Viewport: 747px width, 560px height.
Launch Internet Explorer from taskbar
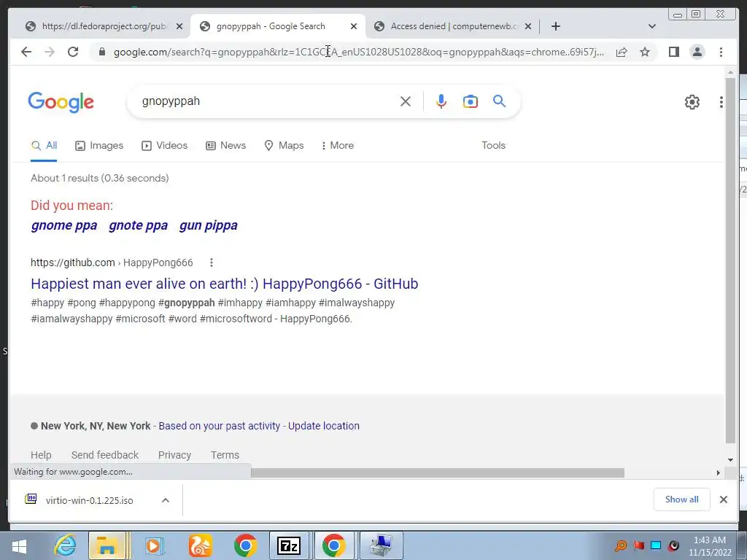[65, 545]
